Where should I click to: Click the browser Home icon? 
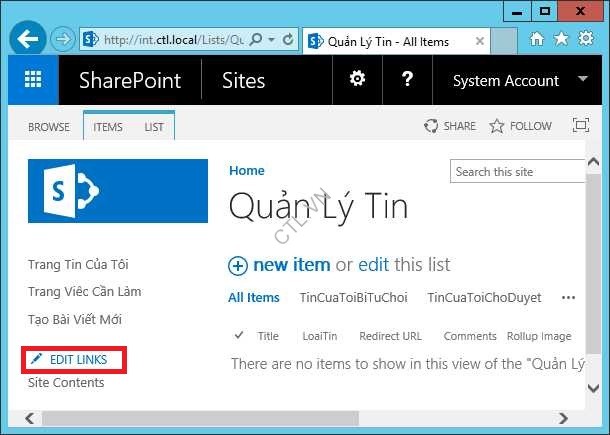pos(537,39)
